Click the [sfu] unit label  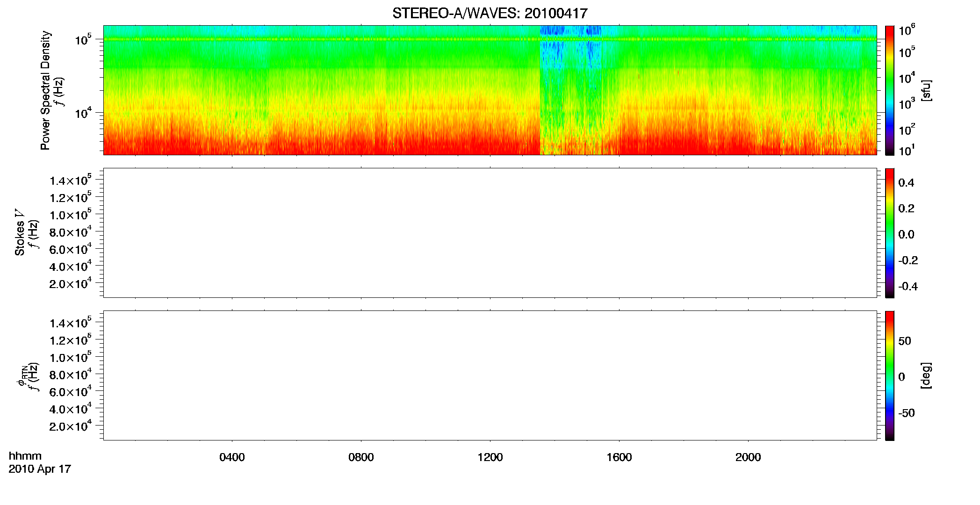[x=926, y=90]
